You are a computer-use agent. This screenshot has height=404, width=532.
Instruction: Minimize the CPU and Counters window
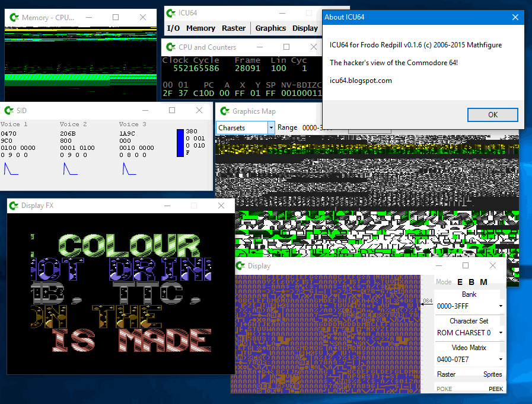260,47
